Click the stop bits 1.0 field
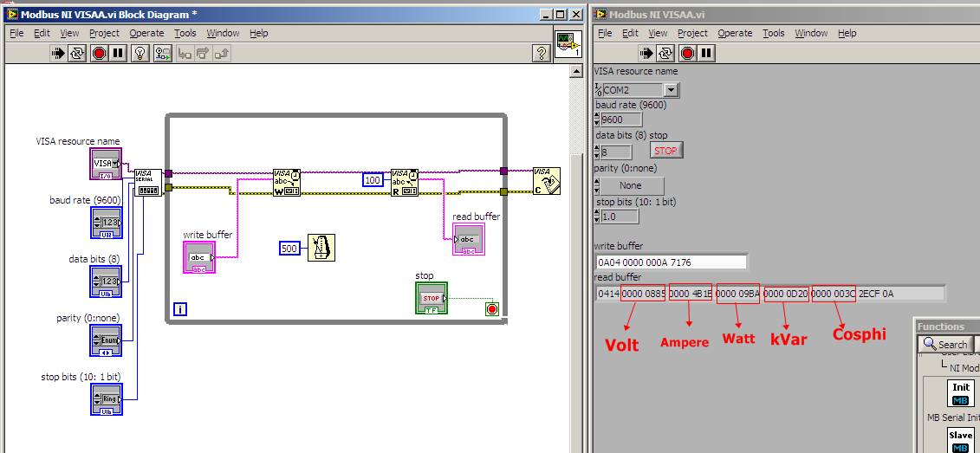The height and width of the screenshot is (453, 980). pos(620,217)
